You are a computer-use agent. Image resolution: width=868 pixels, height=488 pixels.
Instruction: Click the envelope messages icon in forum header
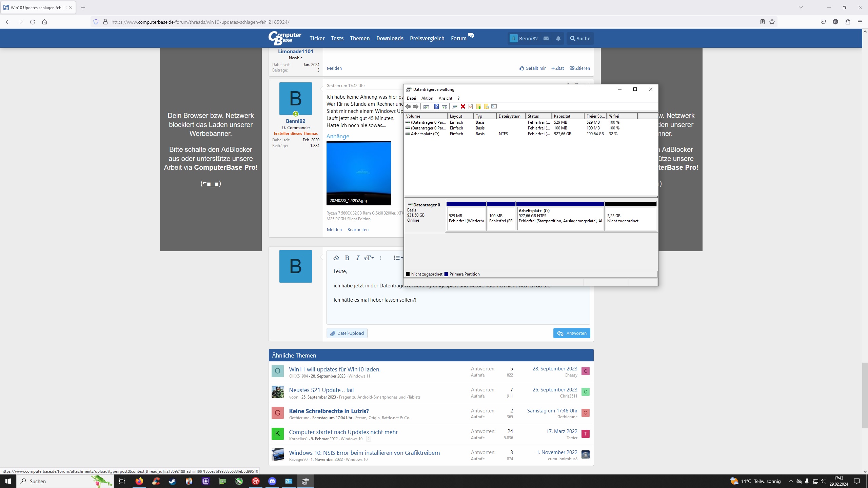click(x=546, y=39)
